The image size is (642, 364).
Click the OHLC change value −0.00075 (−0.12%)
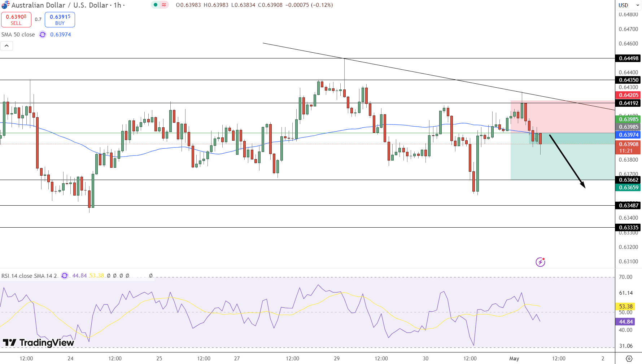pyautogui.click(x=309, y=5)
